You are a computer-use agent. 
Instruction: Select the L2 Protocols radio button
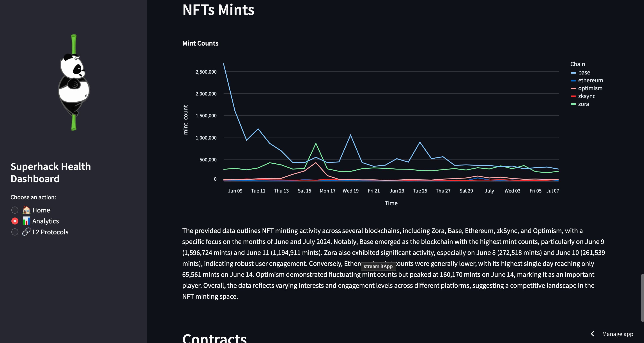point(15,232)
